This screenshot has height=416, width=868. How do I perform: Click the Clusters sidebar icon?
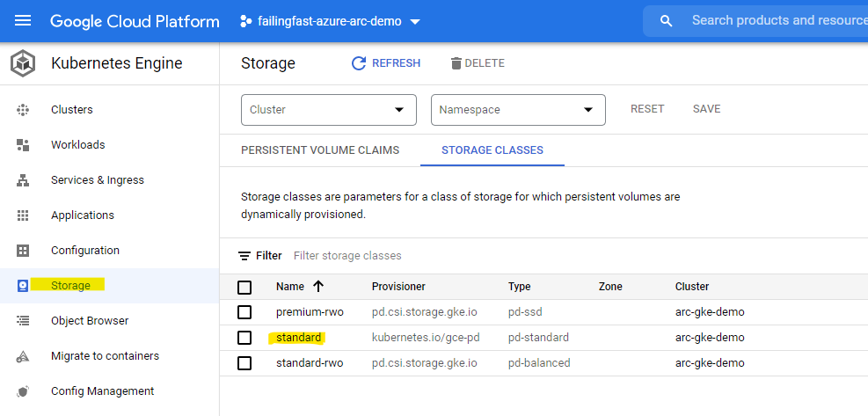(23, 110)
